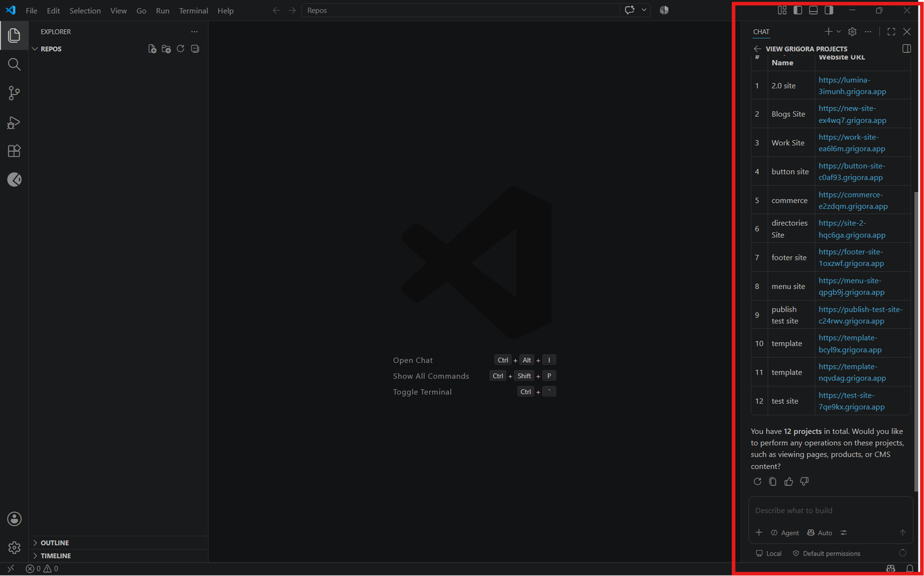This screenshot has height=576, width=924.
Task: Start a new chat with plus button
Action: click(x=828, y=32)
